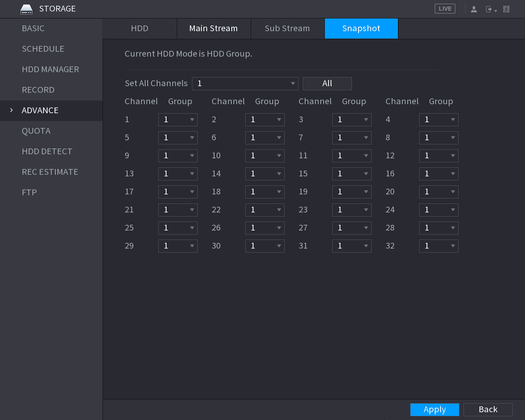Viewport: 525px width, 420px height.
Task: Open BASIC in the sidebar
Action: (x=51, y=28)
